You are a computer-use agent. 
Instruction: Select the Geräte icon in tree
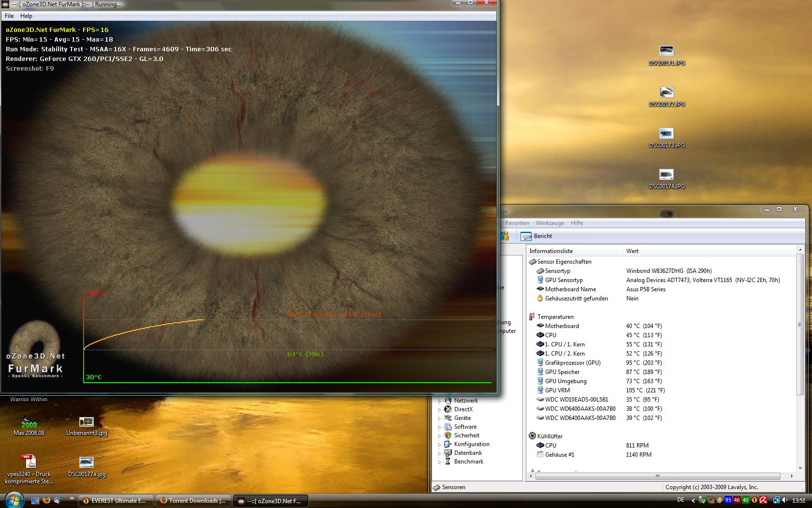click(x=448, y=418)
